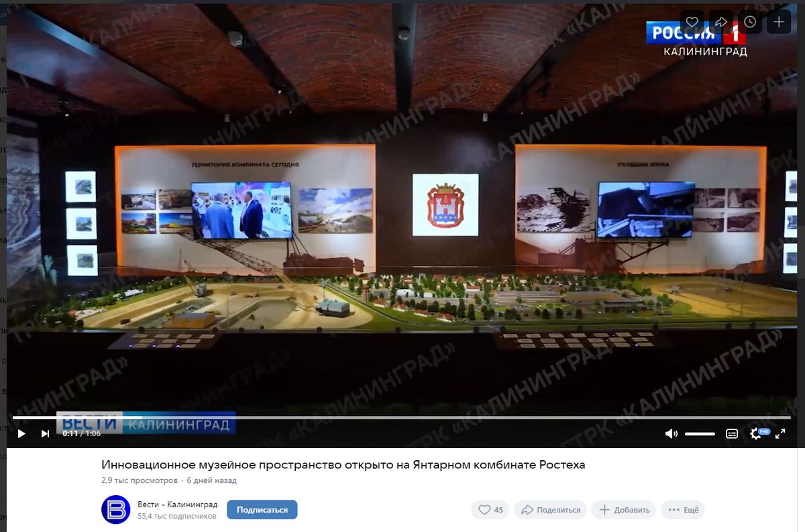
Task: Toggle subtitles in the player
Action: (x=732, y=433)
